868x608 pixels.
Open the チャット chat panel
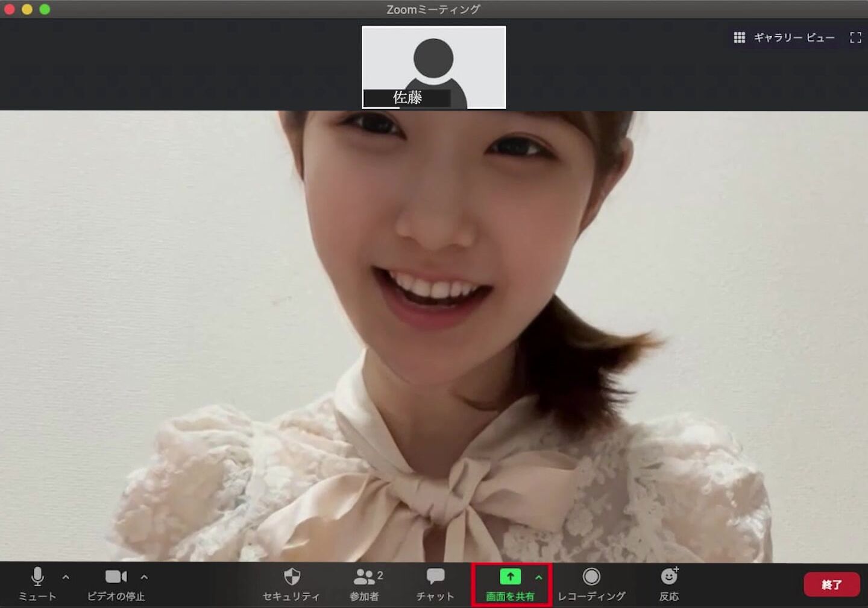point(435,577)
